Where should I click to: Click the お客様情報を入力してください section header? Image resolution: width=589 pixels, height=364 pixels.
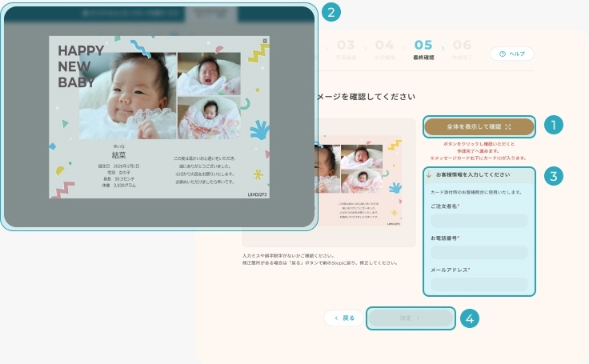point(479,174)
